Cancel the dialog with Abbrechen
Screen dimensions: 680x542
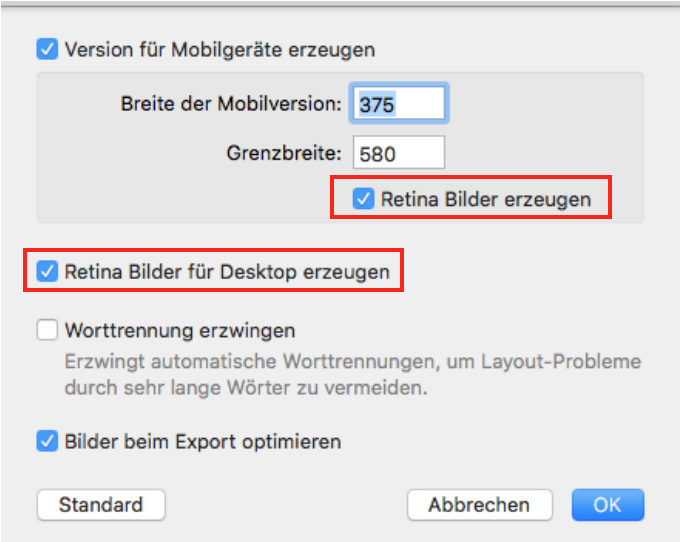pyautogui.click(x=480, y=505)
